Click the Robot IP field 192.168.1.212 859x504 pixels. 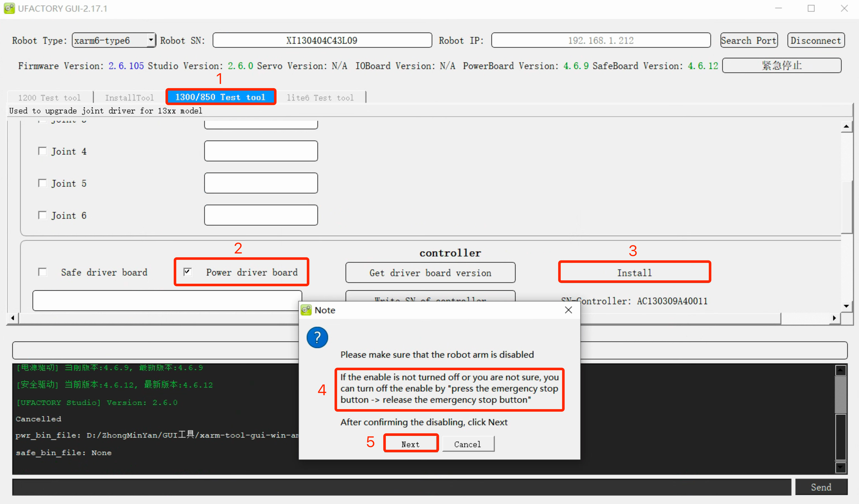click(601, 40)
